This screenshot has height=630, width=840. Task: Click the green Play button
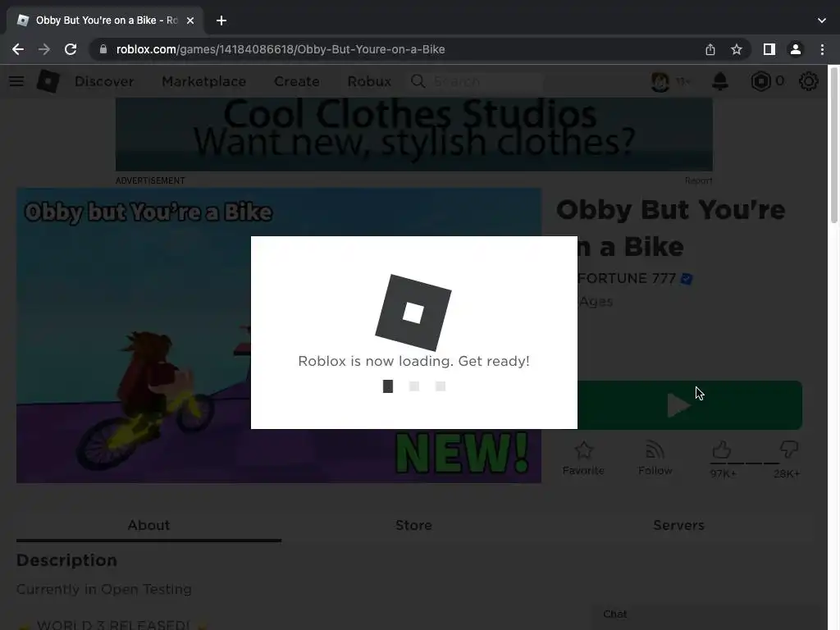tap(689, 405)
